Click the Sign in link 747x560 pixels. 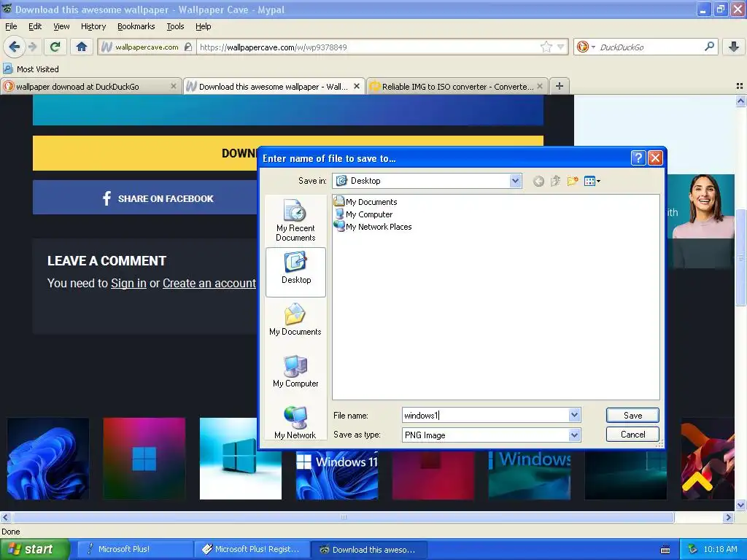pyautogui.click(x=128, y=284)
